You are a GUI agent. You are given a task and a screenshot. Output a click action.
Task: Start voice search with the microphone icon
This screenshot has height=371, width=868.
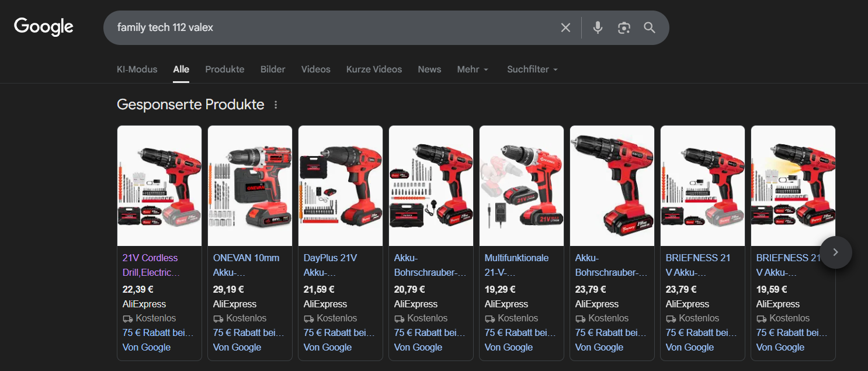(x=598, y=27)
